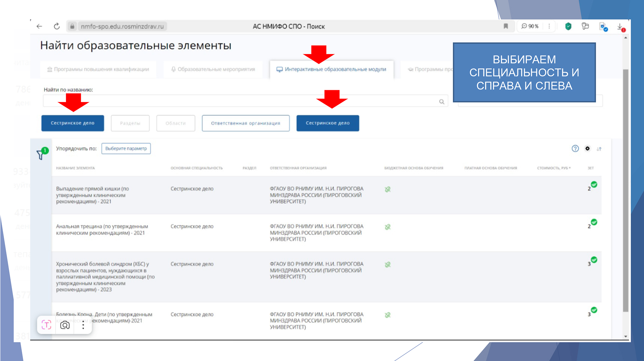The height and width of the screenshot is (361, 644).
Task: Click the Найти по названию search field
Action: click(x=245, y=101)
